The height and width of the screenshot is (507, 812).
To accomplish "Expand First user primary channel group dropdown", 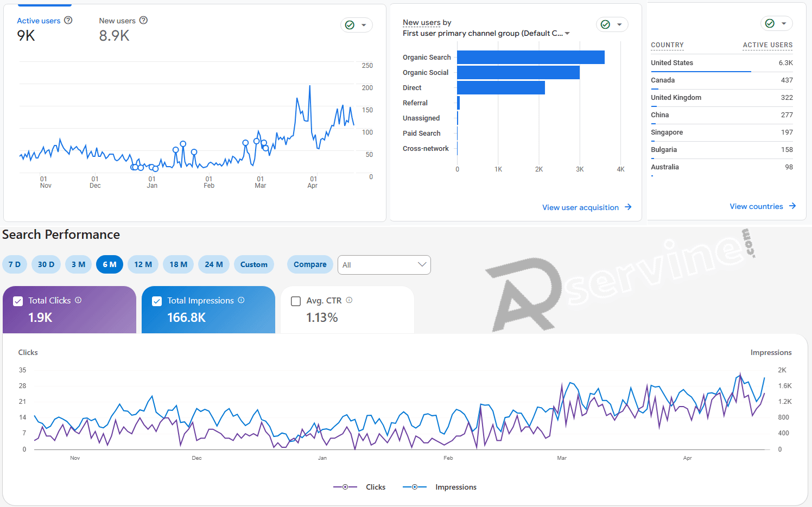I will (567, 34).
